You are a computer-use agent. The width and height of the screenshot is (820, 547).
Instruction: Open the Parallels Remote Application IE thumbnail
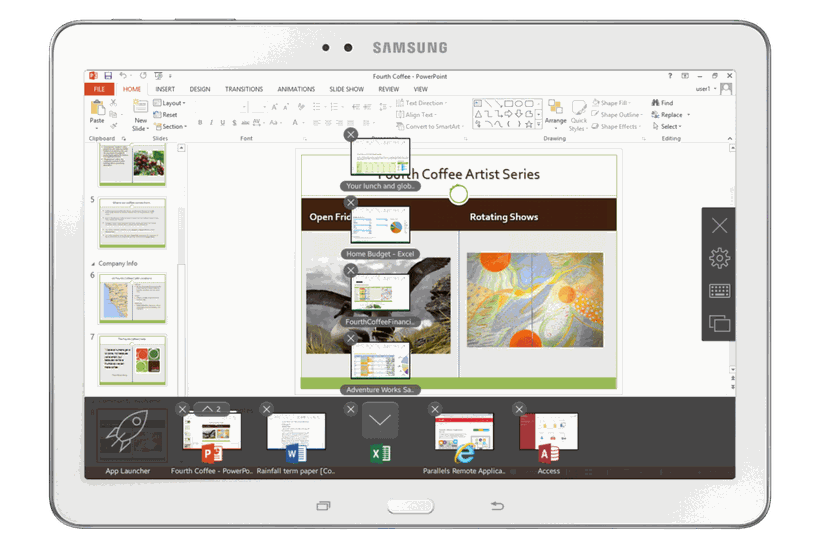coord(464,432)
